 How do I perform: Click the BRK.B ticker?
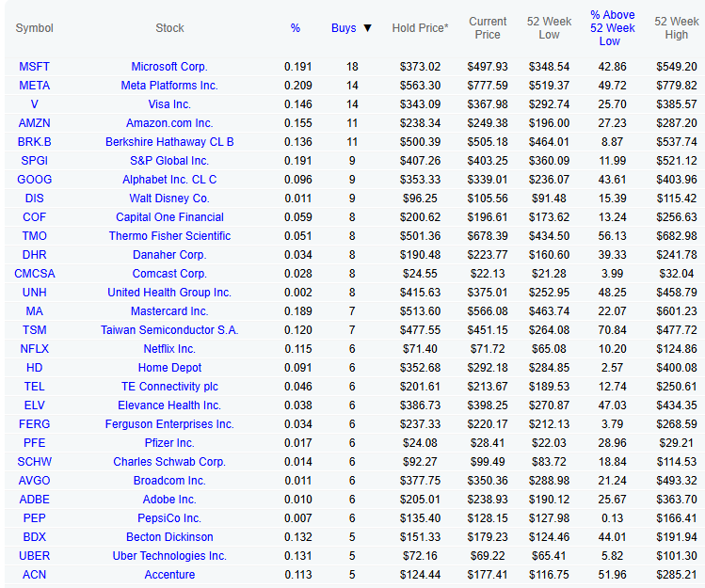[x=34, y=142]
